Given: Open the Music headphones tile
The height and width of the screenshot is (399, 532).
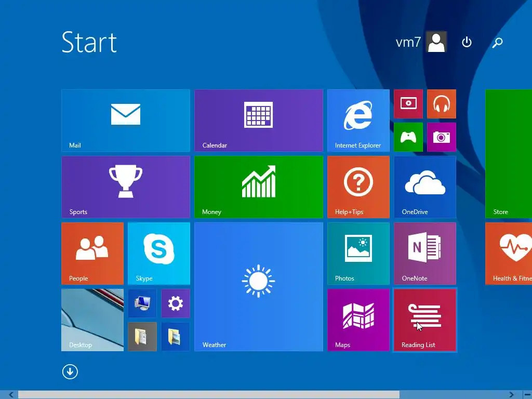Looking at the screenshot, I should pyautogui.click(x=442, y=104).
